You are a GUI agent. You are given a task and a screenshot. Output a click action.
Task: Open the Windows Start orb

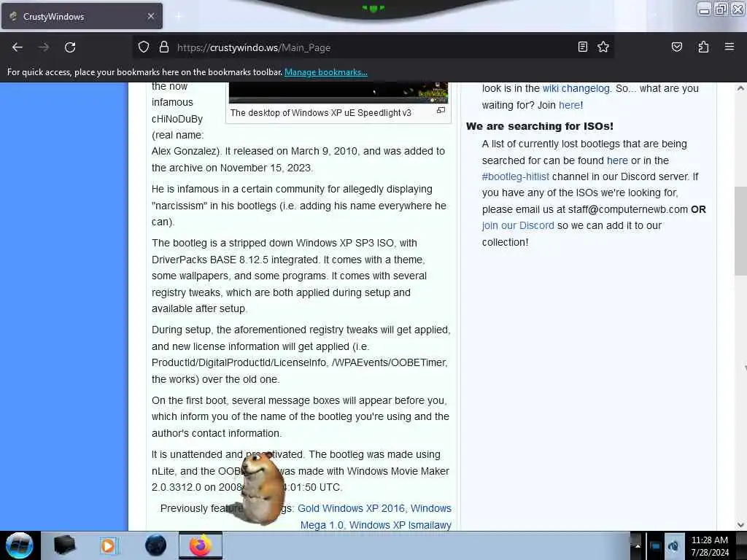coord(20,545)
